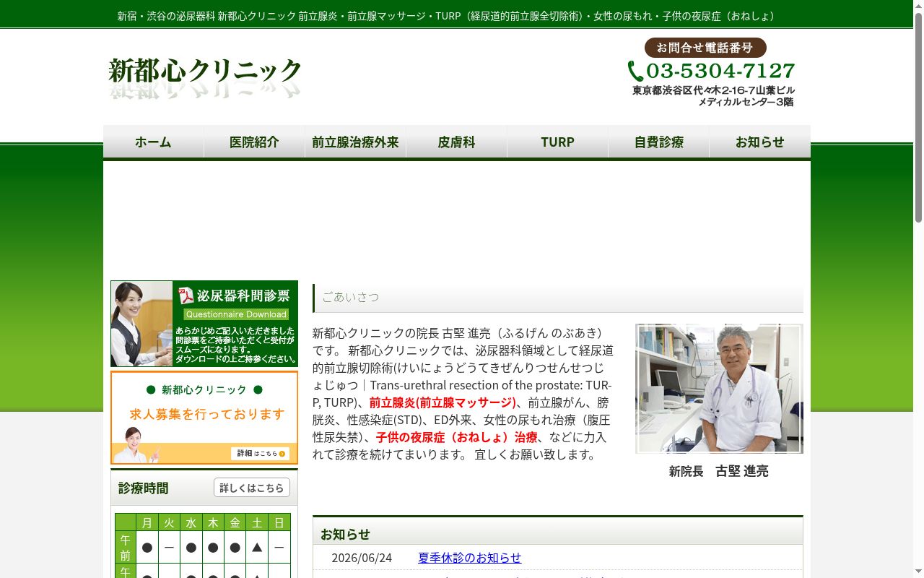This screenshot has height=578, width=924.
Task: Click the 診療時間 heading
Action: pyautogui.click(x=144, y=488)
